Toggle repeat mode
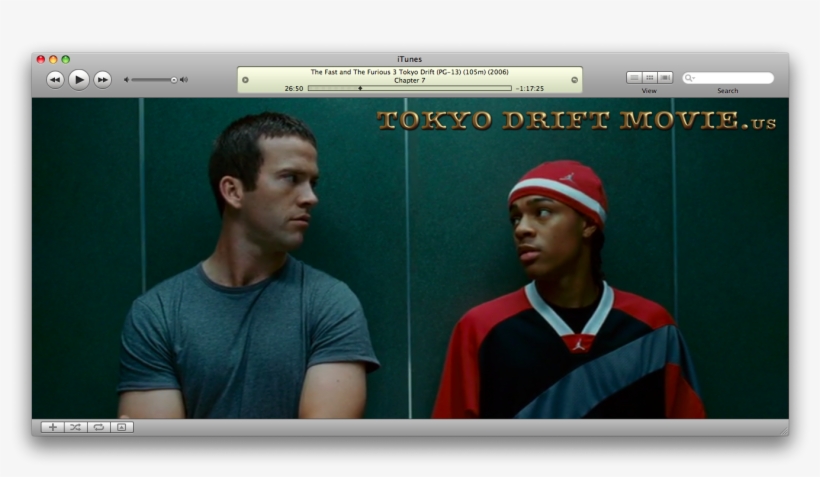820x477 pixels. tap(98, 427)
